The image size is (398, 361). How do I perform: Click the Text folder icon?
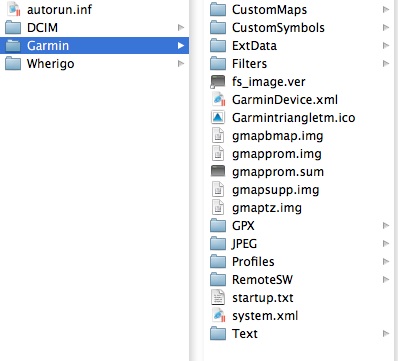218,333
